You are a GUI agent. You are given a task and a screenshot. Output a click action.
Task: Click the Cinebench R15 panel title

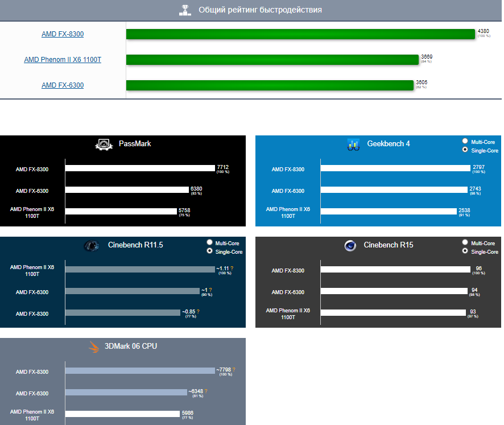click(389, 245)
